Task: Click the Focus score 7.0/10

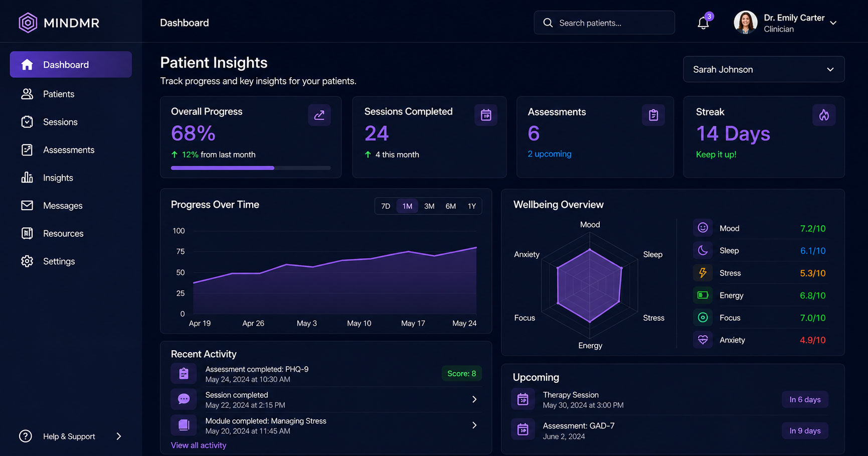Action: (x=812, y=318)
